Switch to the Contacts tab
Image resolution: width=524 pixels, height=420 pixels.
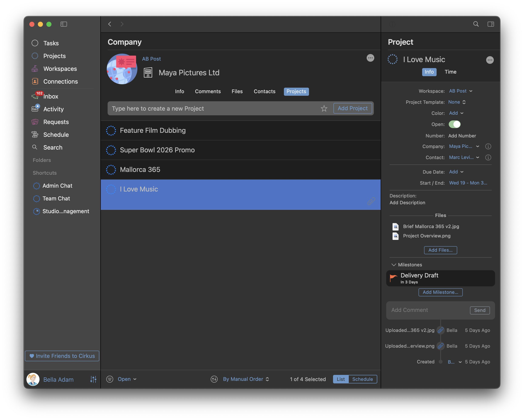264,91
